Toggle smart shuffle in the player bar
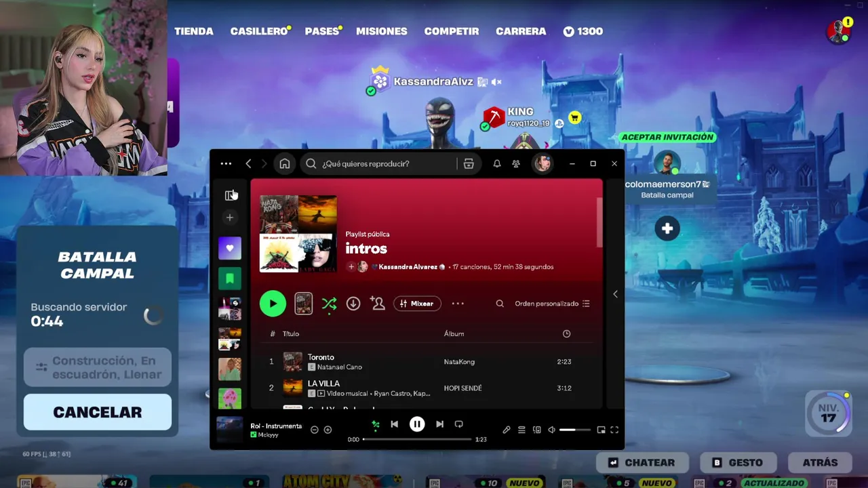 tap(375, 424)
